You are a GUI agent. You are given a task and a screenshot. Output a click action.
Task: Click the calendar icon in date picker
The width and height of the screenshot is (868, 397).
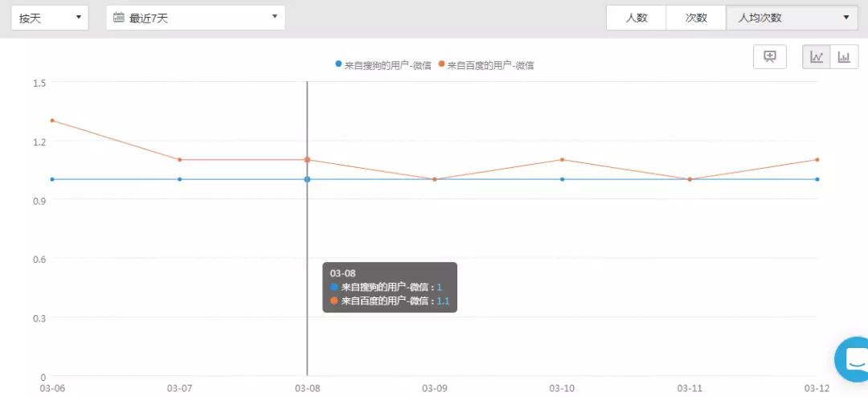118,17
